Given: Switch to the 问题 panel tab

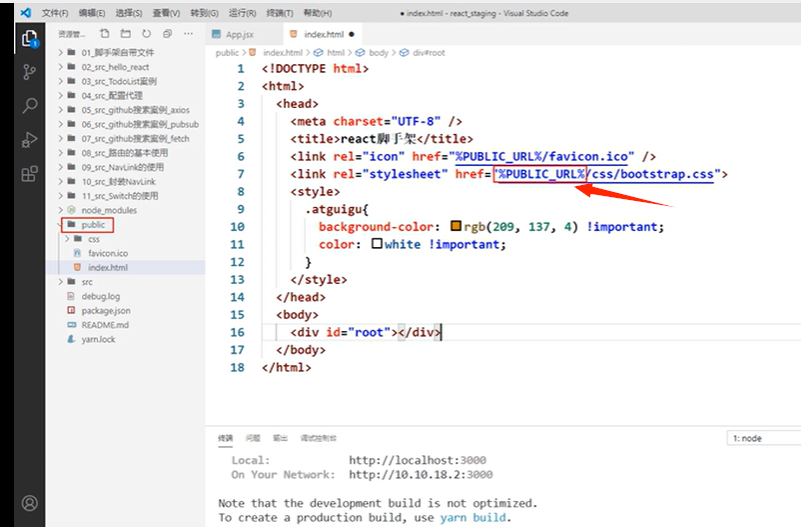Looking at the screenshot, I should click(252, 438).
